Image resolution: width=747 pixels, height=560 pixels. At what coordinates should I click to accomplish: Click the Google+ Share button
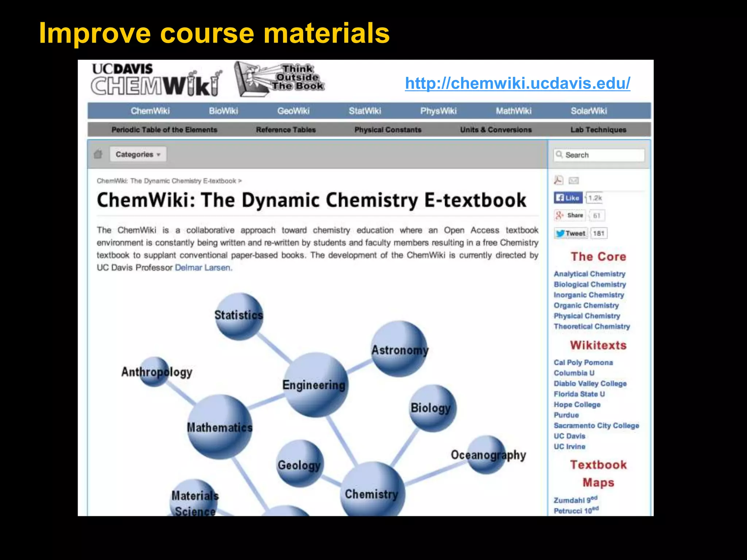[x=570, y=215]
